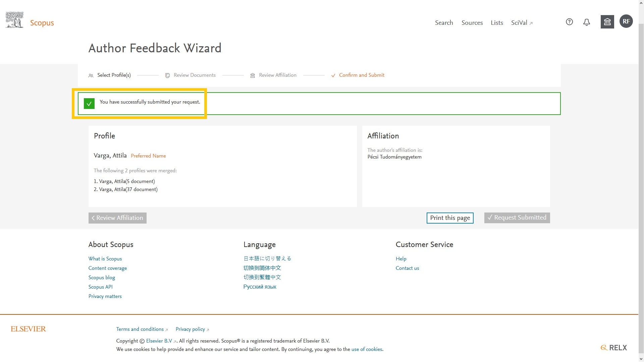Image resolution: width=644 pixels, height=362 pixels.
Task: Open What is Scopus link
Action: point(105,259)
